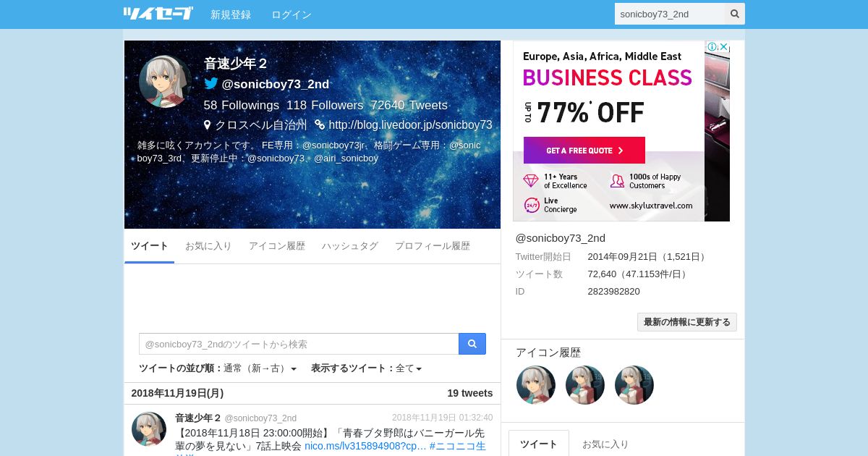Open third icon history avatar

click(634, 384)
